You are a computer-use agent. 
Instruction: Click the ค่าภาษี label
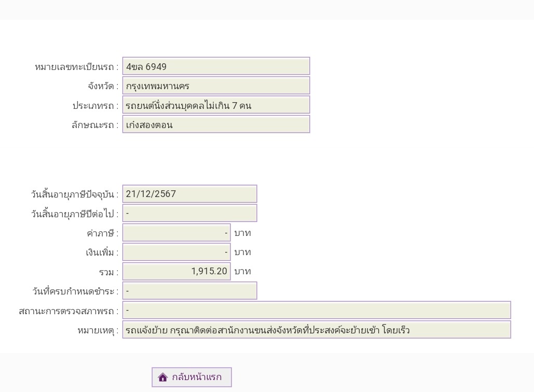tap(103, 233)
